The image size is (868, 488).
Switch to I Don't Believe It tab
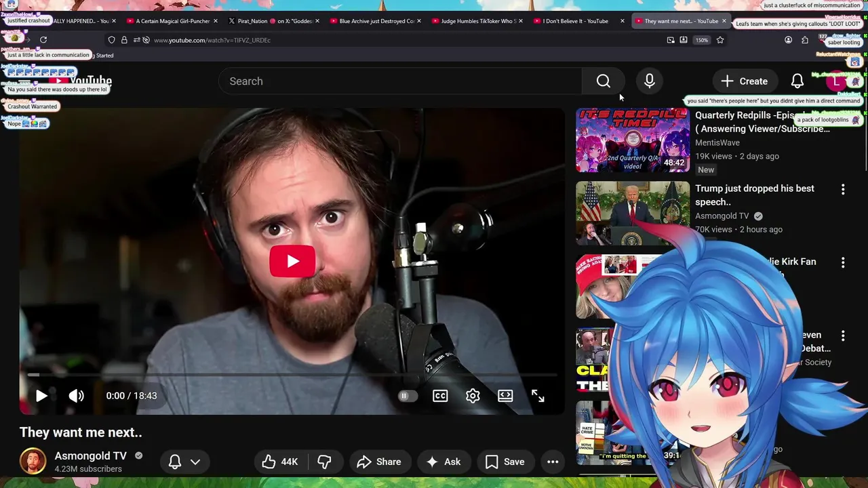point(580,21)
